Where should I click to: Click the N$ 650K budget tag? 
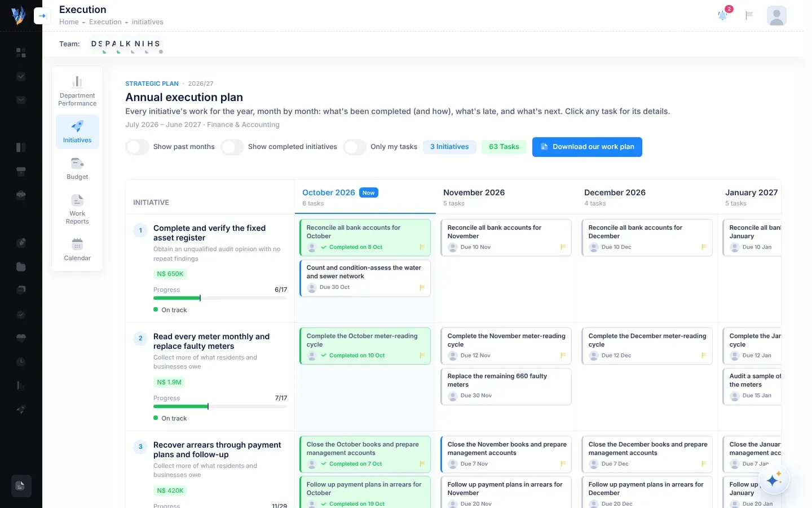(170, 274)
